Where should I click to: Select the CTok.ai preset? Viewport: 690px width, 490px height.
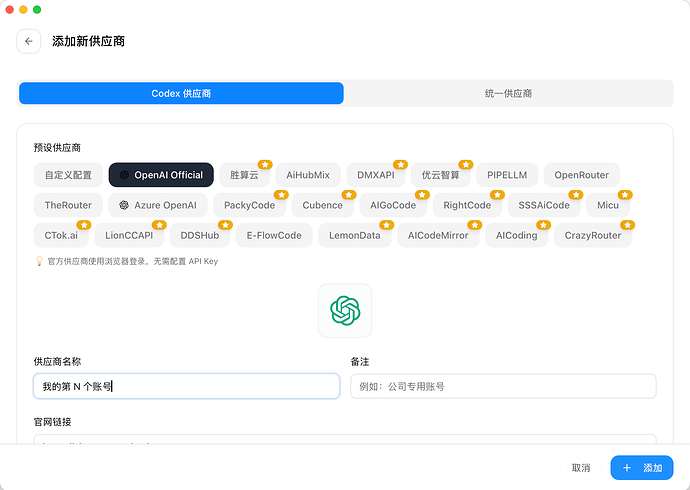[61, 235]
